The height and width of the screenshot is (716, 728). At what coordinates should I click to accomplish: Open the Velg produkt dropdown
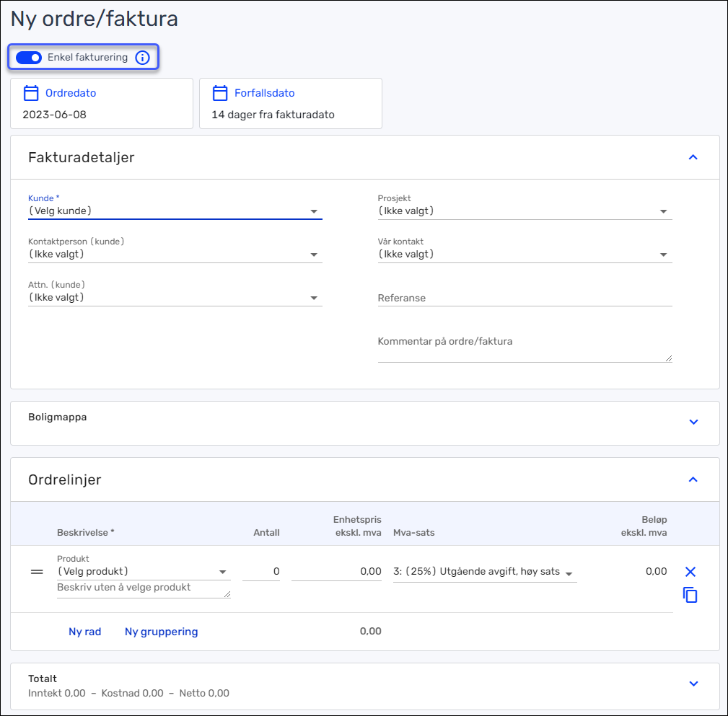tap(143, 572)
